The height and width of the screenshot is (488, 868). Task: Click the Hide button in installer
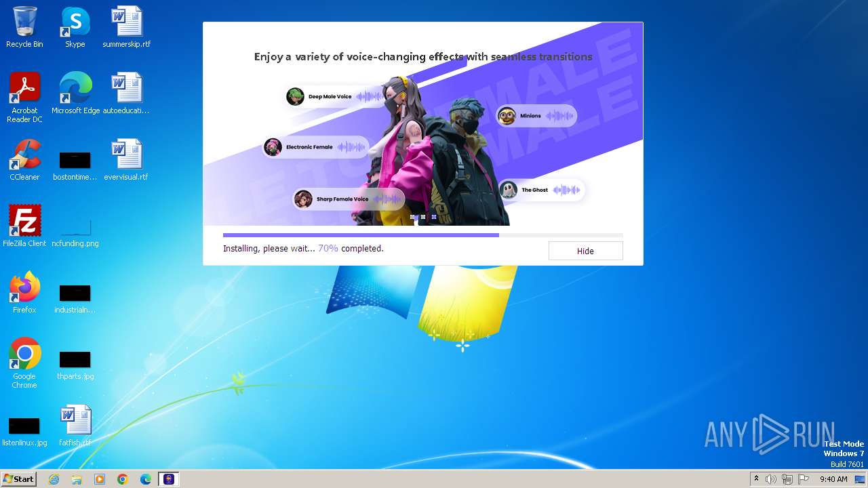tap(585, 251)
